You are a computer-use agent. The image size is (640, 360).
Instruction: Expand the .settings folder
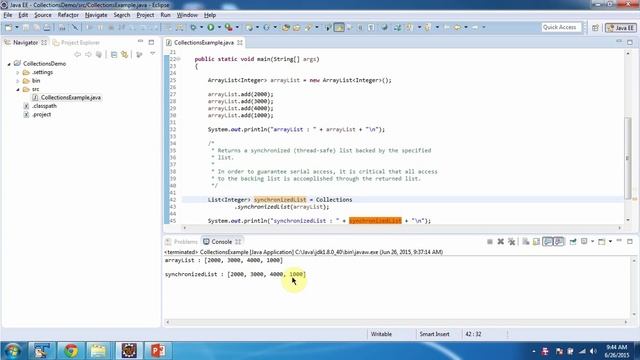tap(18, 72)
